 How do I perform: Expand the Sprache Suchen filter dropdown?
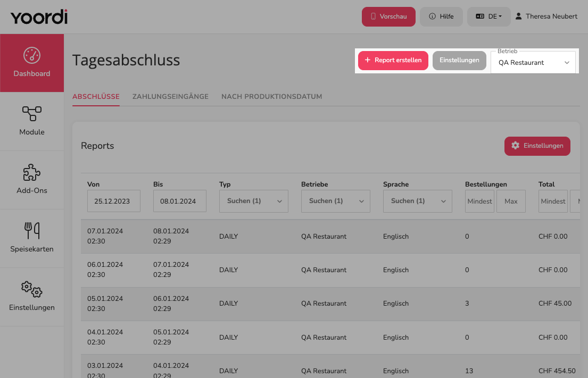coord(417,201)
